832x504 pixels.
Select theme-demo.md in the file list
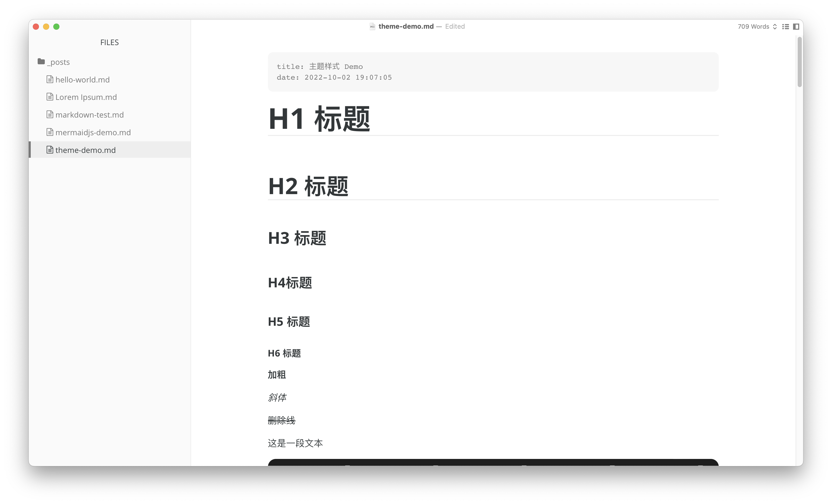110,150
